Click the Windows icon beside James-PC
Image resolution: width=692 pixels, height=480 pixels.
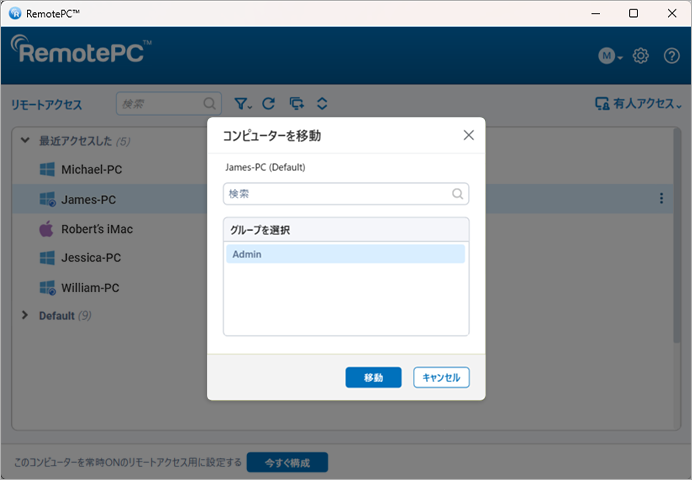[x=47, y=199]
